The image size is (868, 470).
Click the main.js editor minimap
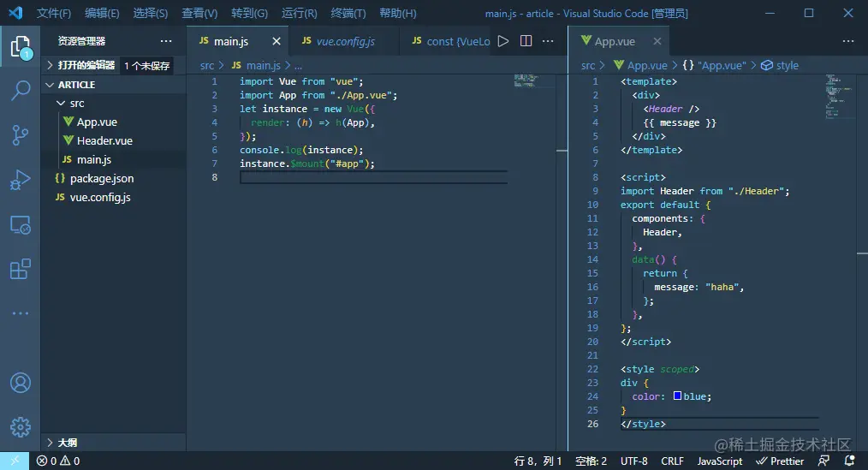coord(526,80)
